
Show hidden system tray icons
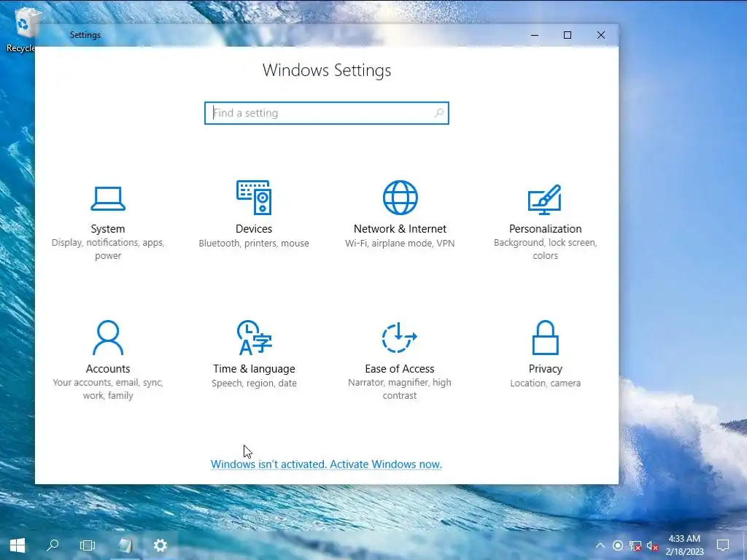[600, 545]
